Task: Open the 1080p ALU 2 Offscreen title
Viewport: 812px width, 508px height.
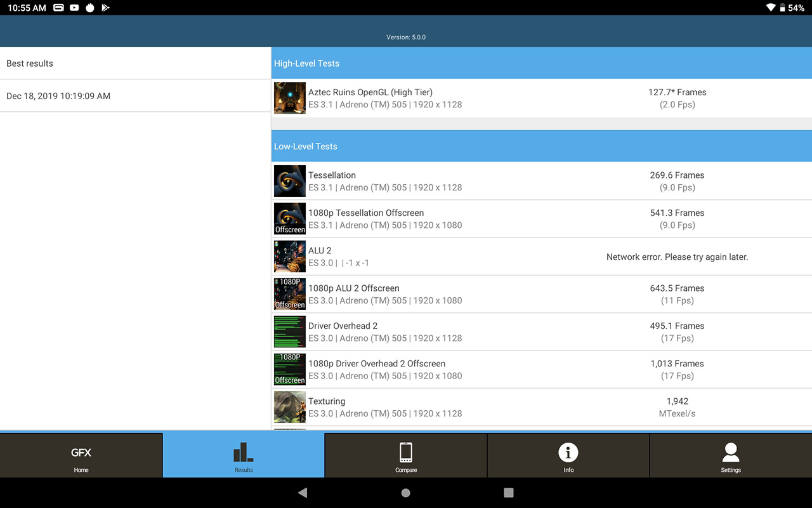Action: point(354,288)
